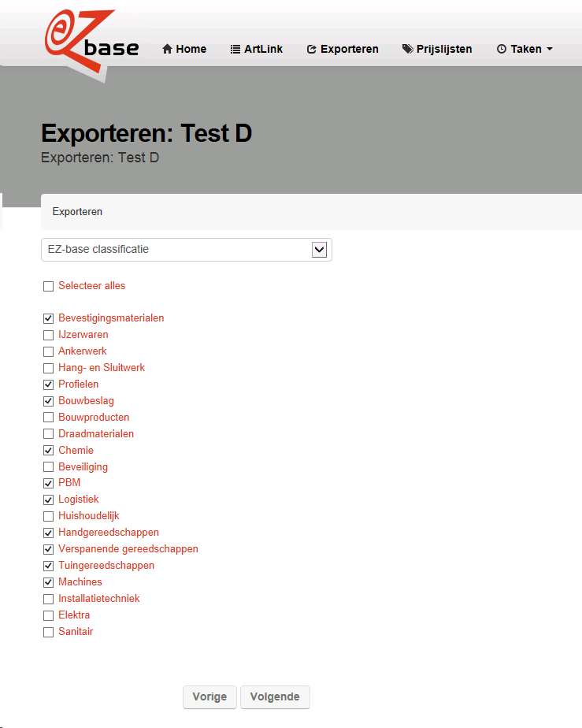Open the Taken dropdown caret

click(x=550, y=49)
